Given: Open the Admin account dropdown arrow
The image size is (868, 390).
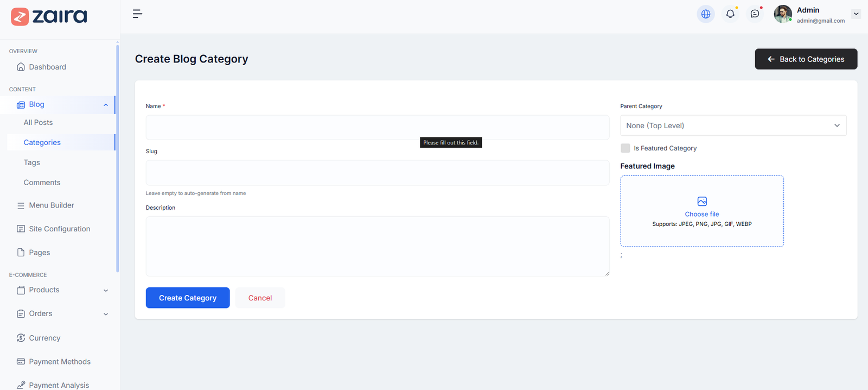Looking at the screenshot, I should point(856,14).
